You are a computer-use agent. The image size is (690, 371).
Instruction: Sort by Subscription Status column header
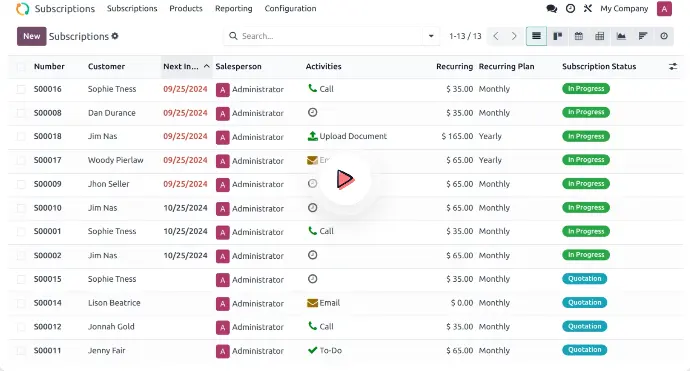(599, 66)
